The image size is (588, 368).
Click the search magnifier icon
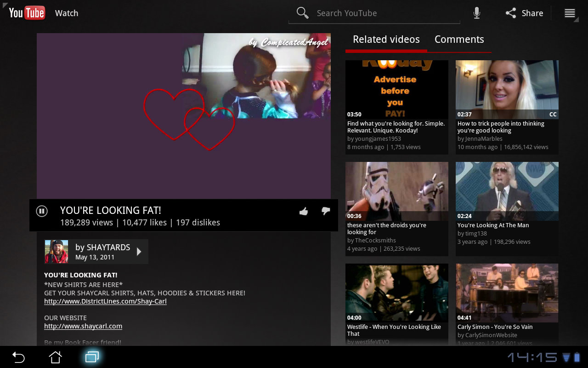(302, 13)
